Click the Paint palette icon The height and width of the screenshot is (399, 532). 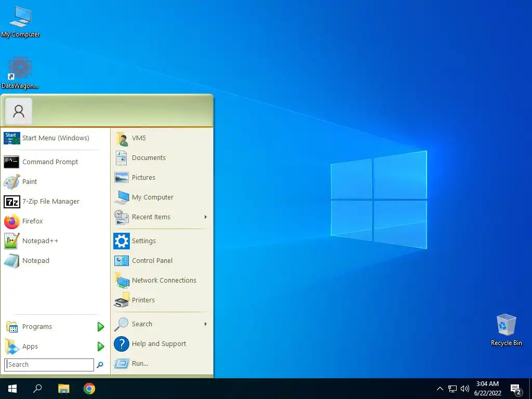click(11, 182)
